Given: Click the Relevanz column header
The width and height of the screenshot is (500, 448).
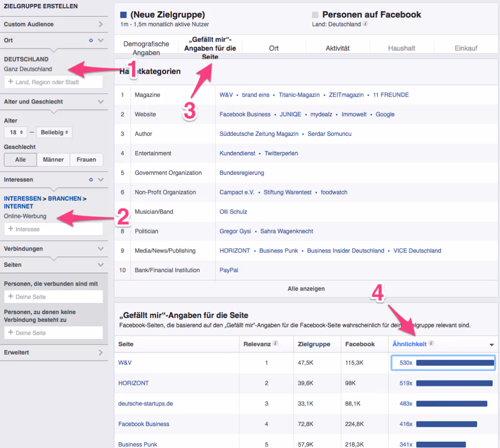Looking at the screenshot, I should (257, 344).
